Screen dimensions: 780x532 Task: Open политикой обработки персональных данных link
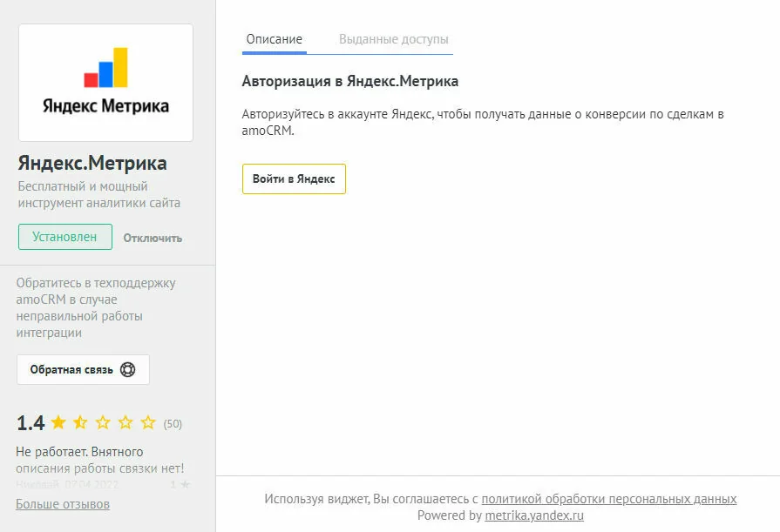click(x=609, y=499)
